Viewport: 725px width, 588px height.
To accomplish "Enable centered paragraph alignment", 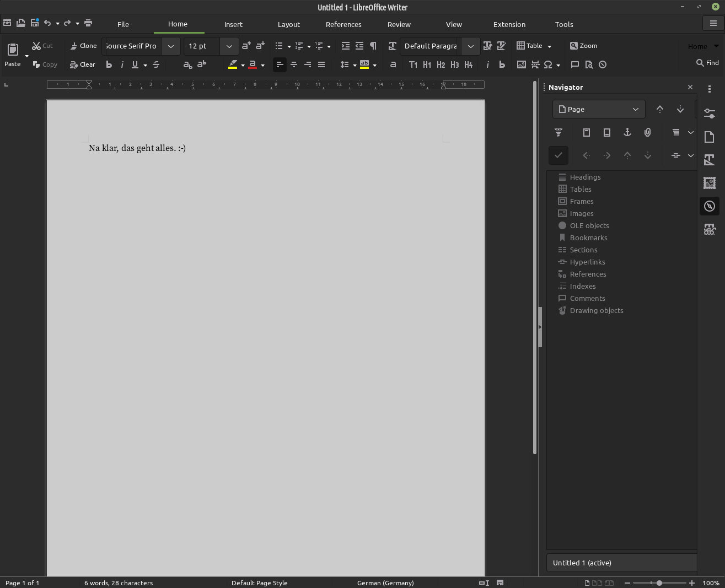I will coord(293,64).
